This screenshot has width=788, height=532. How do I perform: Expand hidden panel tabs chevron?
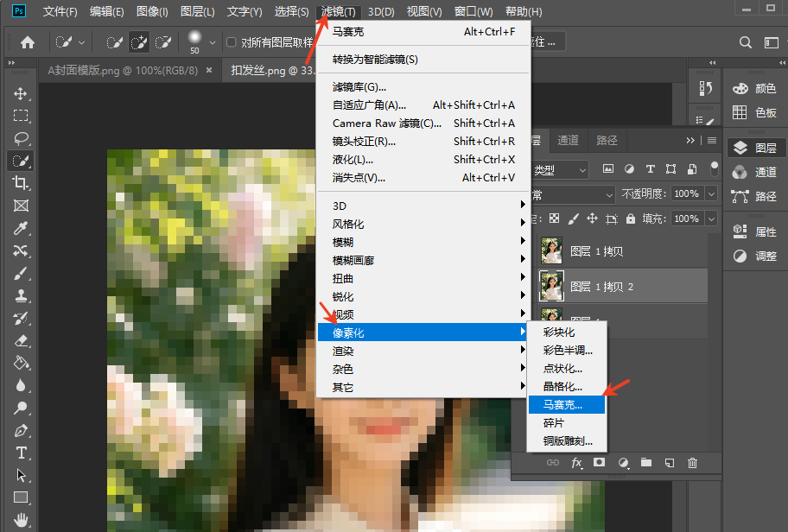pos(690,141)
